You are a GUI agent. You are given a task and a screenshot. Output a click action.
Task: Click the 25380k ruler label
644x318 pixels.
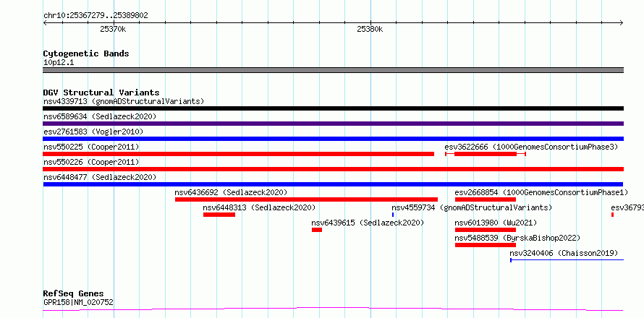[370, 30]
